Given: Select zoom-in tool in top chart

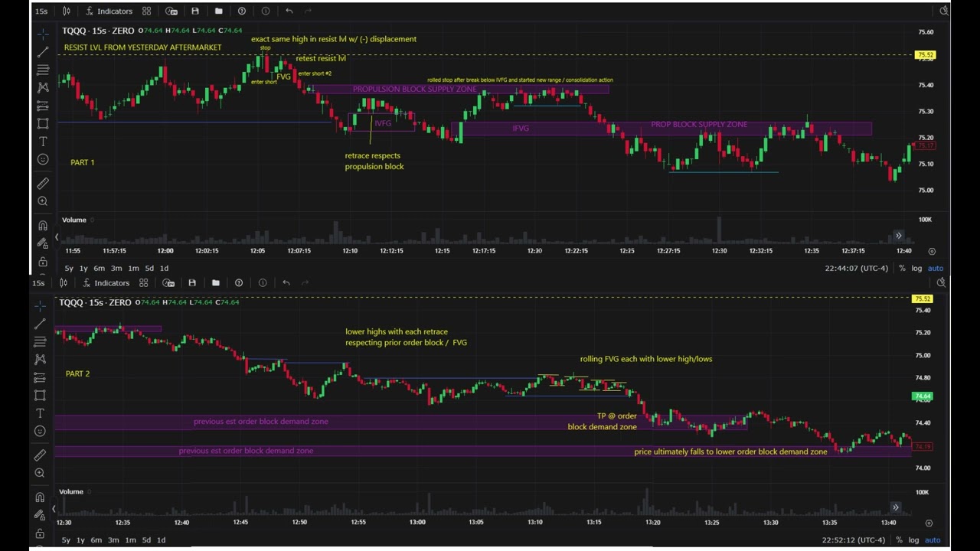Looking at the screenshot, I should [x=43, y=201].
